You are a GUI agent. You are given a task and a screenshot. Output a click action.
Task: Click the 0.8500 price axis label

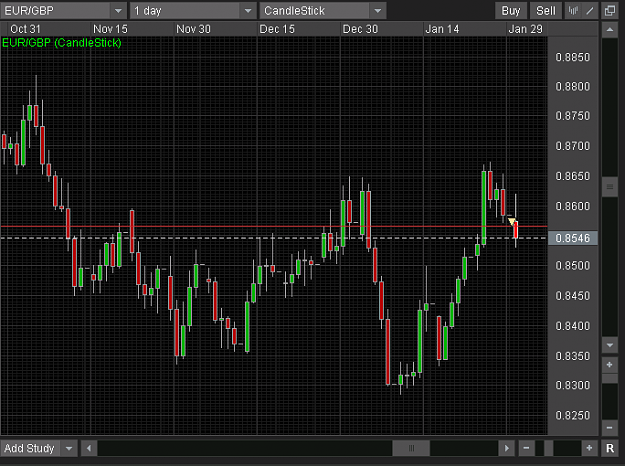(x=572, y=266)
